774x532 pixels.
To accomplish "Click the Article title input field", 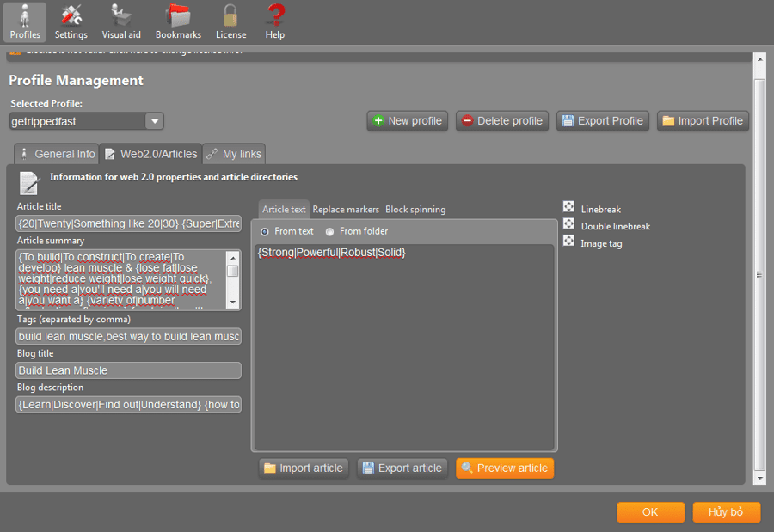I will (x=128, y=223).
